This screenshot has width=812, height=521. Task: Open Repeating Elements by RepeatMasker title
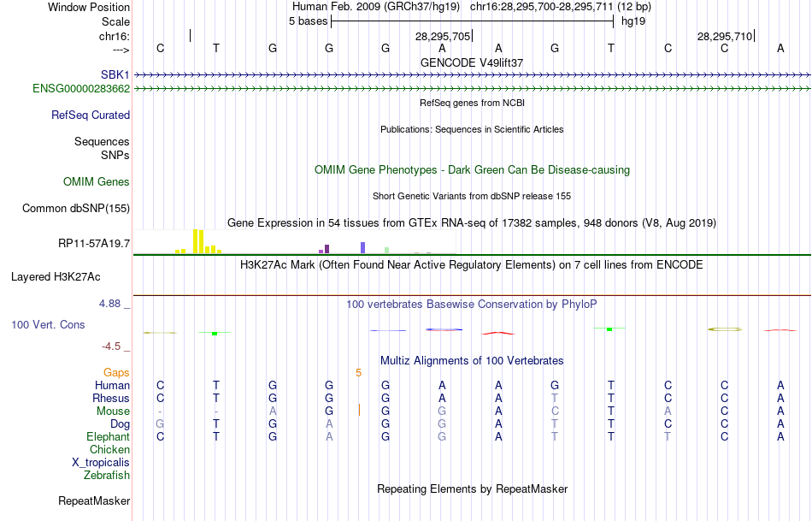coord(472,488)
